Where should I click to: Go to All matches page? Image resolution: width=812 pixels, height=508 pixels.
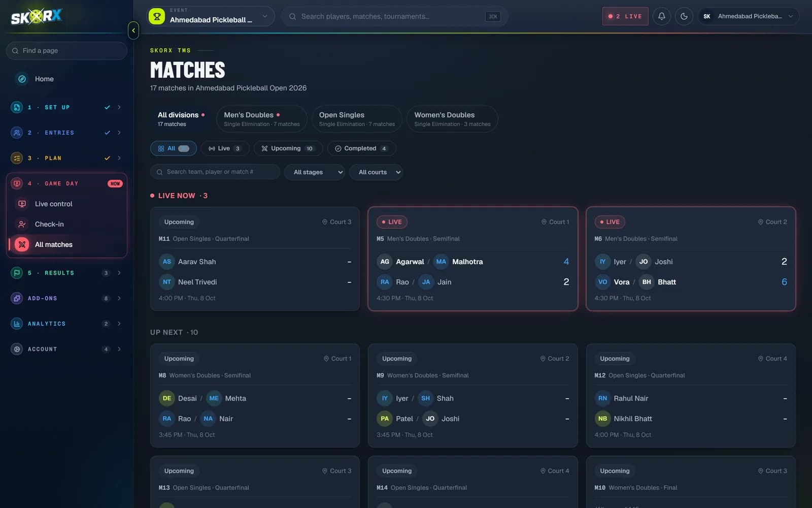tap(67, 244)
